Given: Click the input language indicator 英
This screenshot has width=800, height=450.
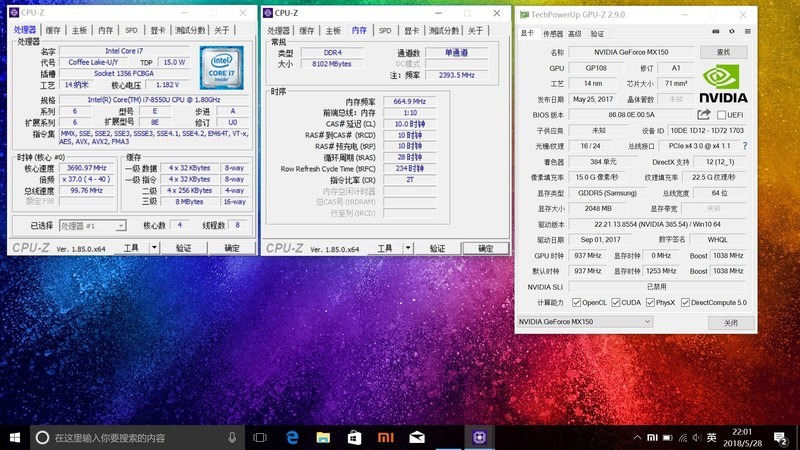Looking at the screenshot, I should tap(712, 437).
